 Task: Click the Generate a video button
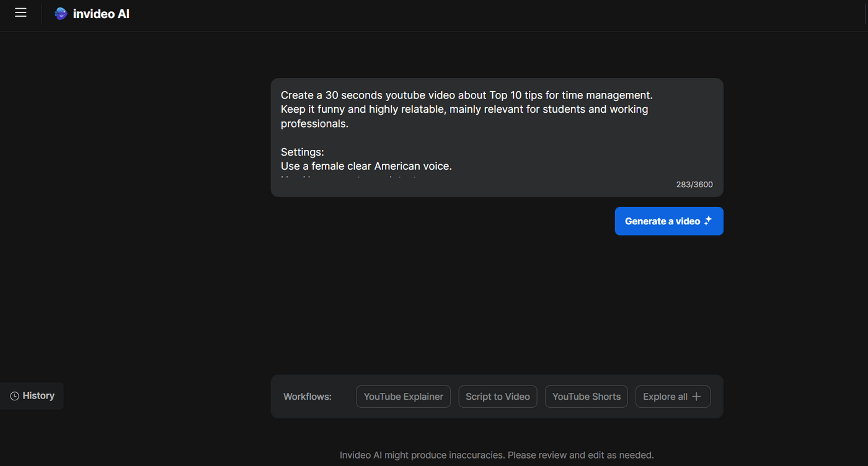coord(669,221)
